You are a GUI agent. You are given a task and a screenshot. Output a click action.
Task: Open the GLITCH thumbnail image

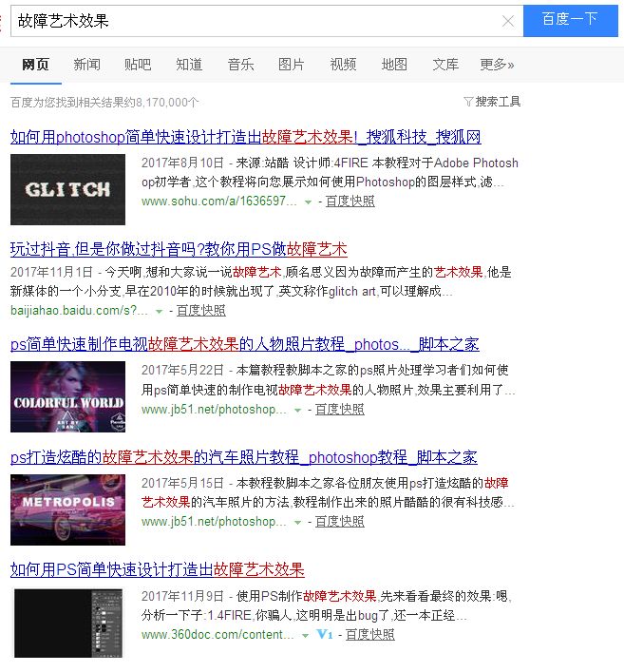click(x=67, y=189)
